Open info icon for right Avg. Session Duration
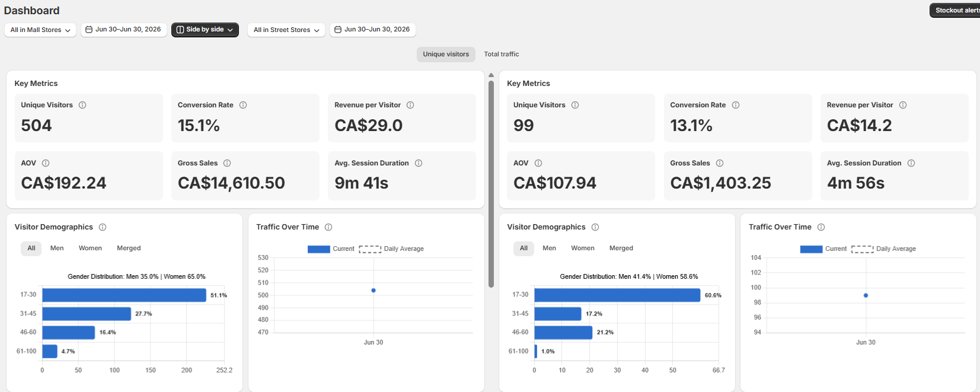Viewport: 980px width, 392px height. [911, 163]
